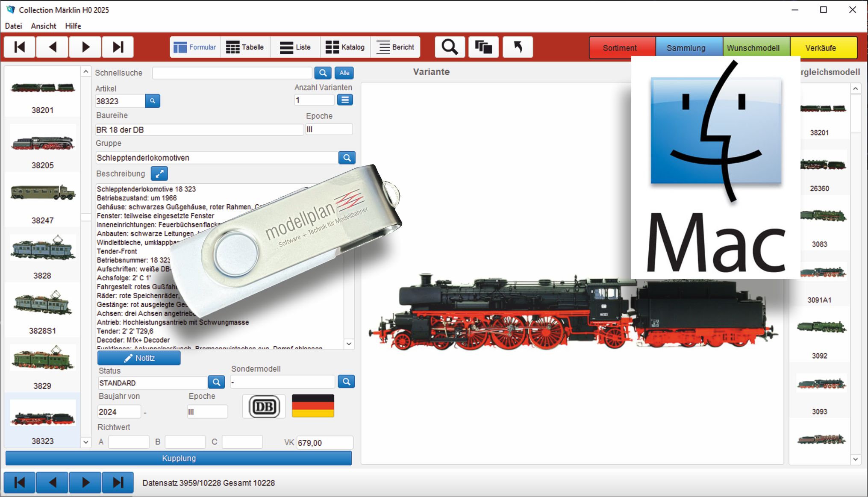Viewport: 868px width, 497px height.
Task: Click the Kupplung button
Action: 179,458
